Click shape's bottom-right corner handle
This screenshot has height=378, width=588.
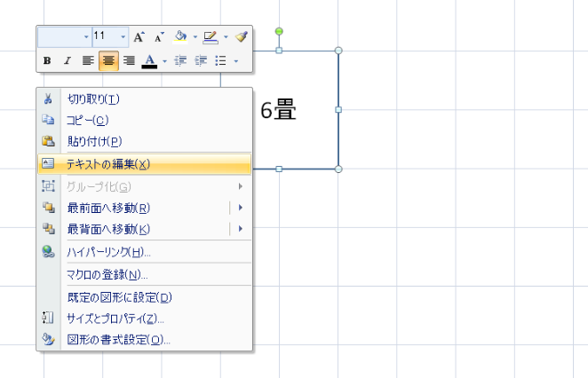pos(338,169)
